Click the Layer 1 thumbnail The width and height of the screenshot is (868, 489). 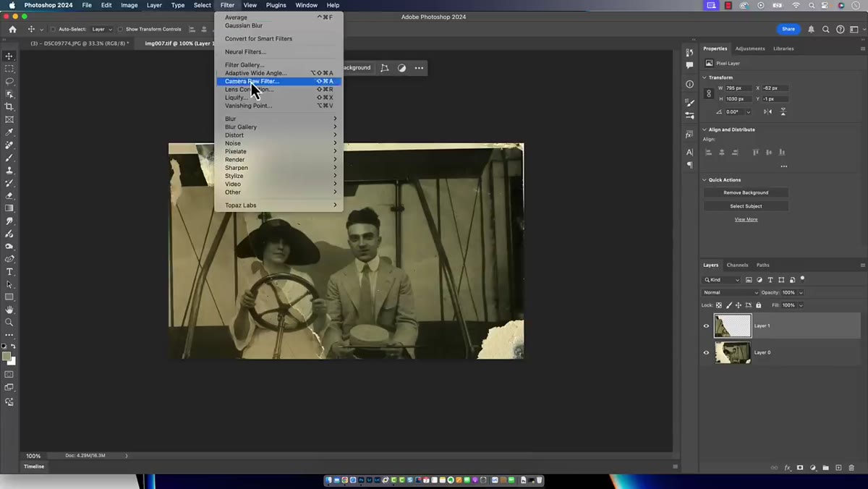tap(733, 326)
